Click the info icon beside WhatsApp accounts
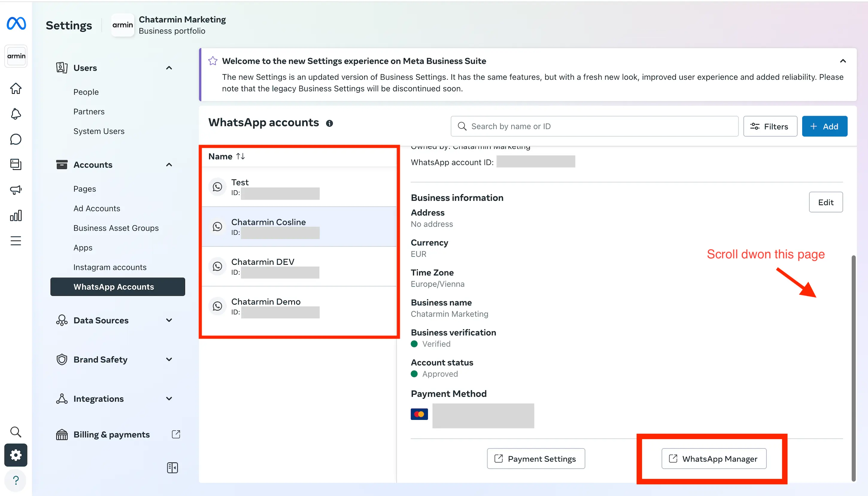The height and width of the screenshot is (496, 868). coord(329,123)
